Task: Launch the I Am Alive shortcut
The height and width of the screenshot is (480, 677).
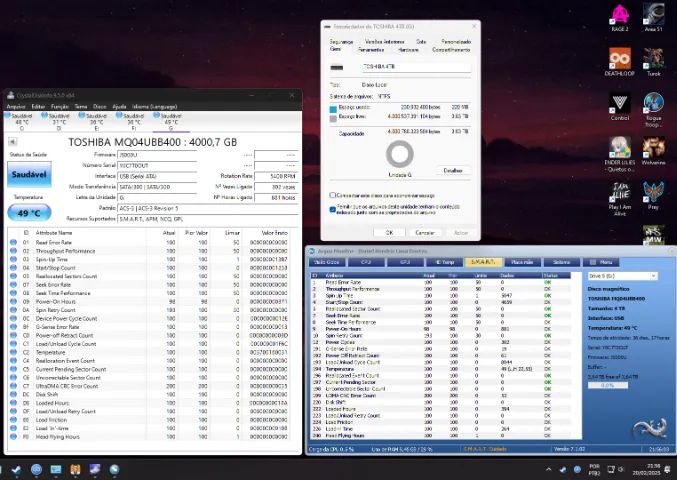Action: (x=620, y=199)
